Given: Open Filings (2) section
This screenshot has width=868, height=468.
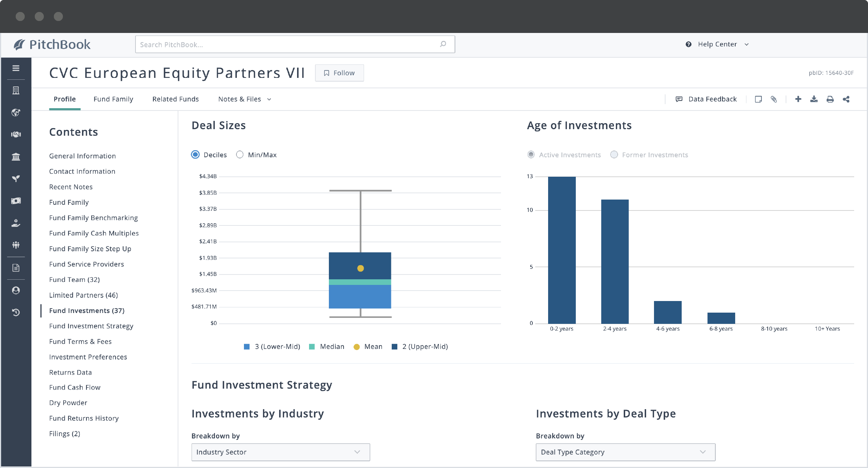Looking at the screenshot, I should pyautogui.click(x=65, y=434).
